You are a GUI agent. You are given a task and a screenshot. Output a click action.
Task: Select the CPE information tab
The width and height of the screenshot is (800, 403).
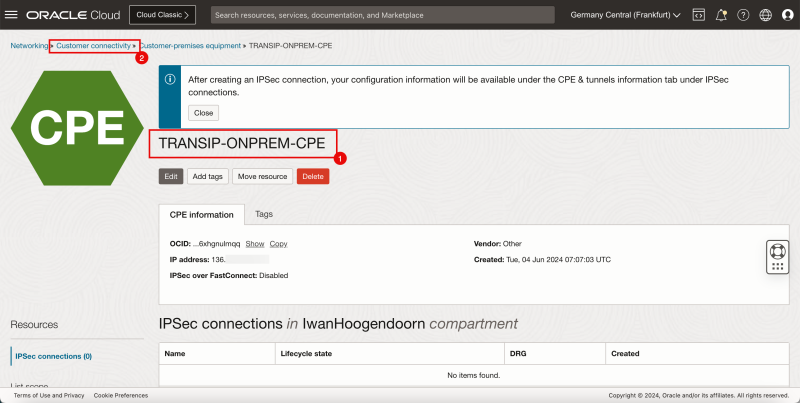(200, 214)
